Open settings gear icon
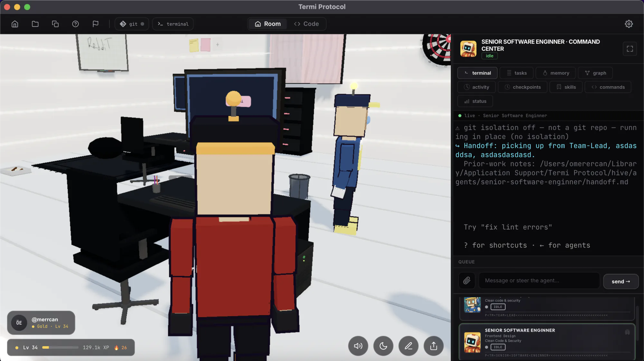 pyautogui.click(x=629, y=24)
